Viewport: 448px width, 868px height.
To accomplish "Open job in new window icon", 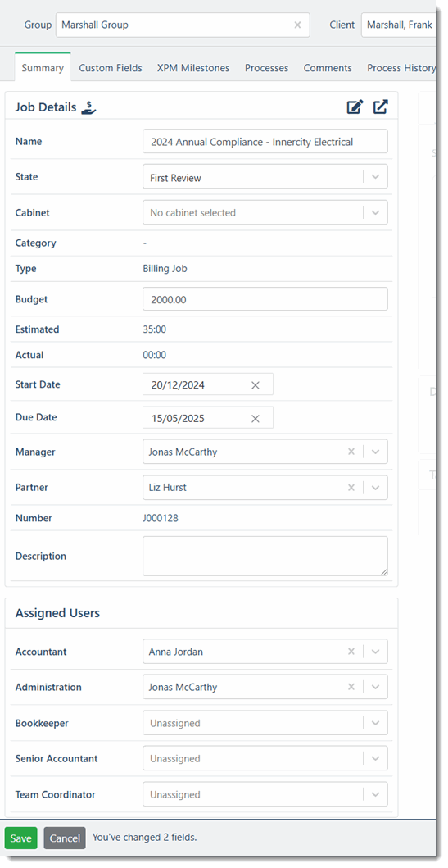I will (381, 107).
